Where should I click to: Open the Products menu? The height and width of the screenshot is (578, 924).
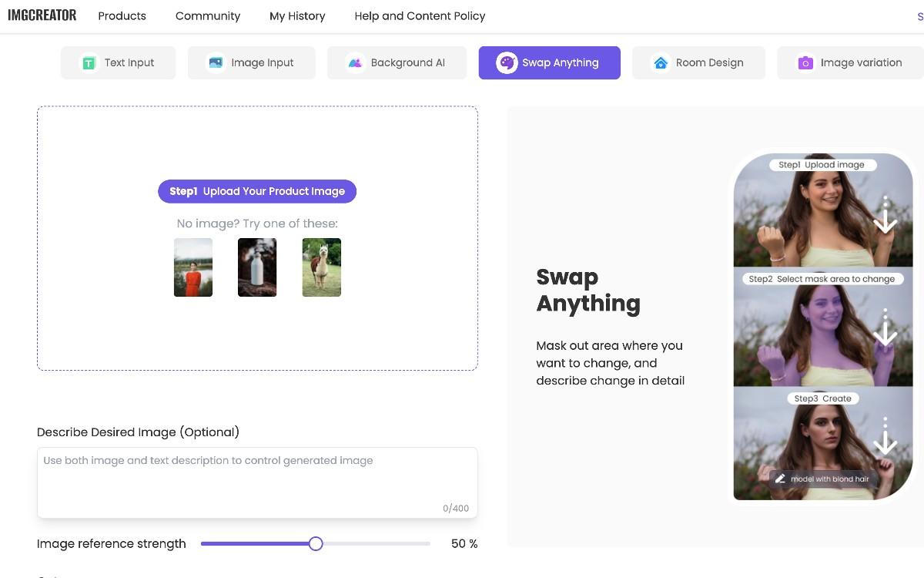pyautogui.click(x=122, y=15)
